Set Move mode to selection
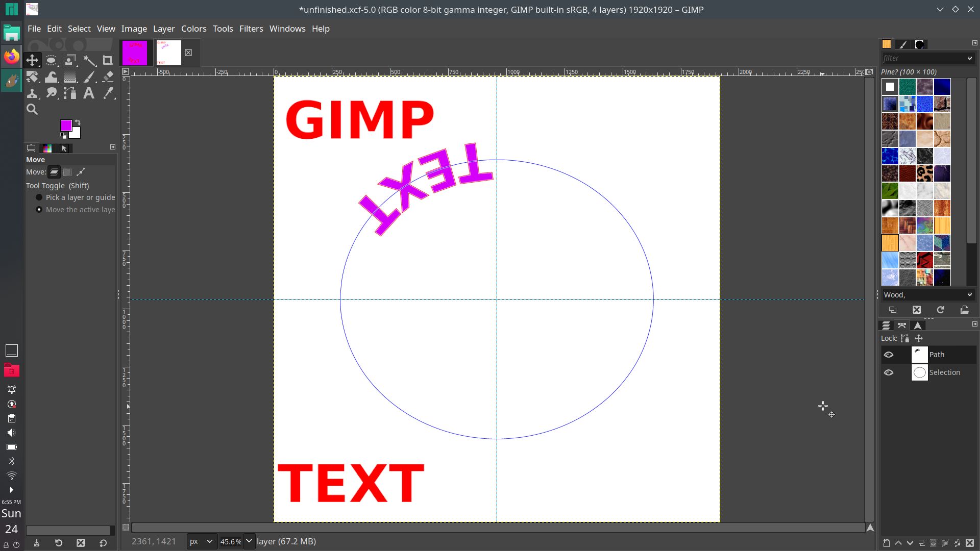Screen dimensions: 980x551 pos(67,172)
